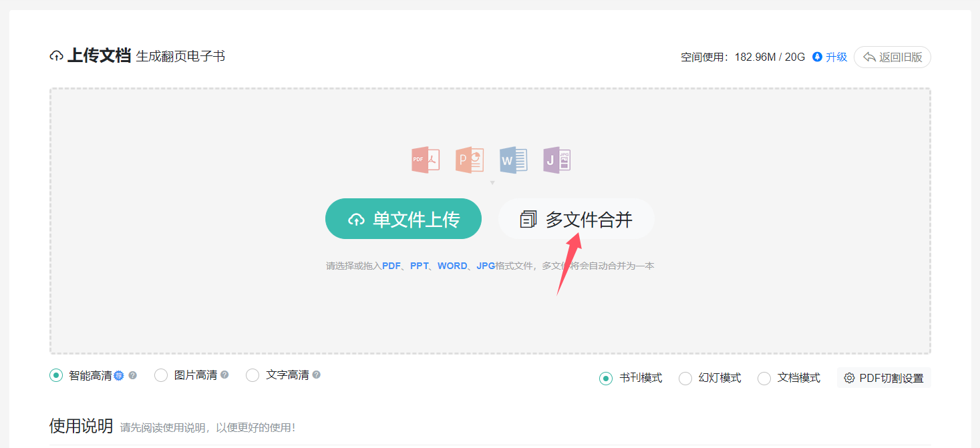
Task: Click the cloud icon beside 上传文档 title
Action: (x=57, y=57)
